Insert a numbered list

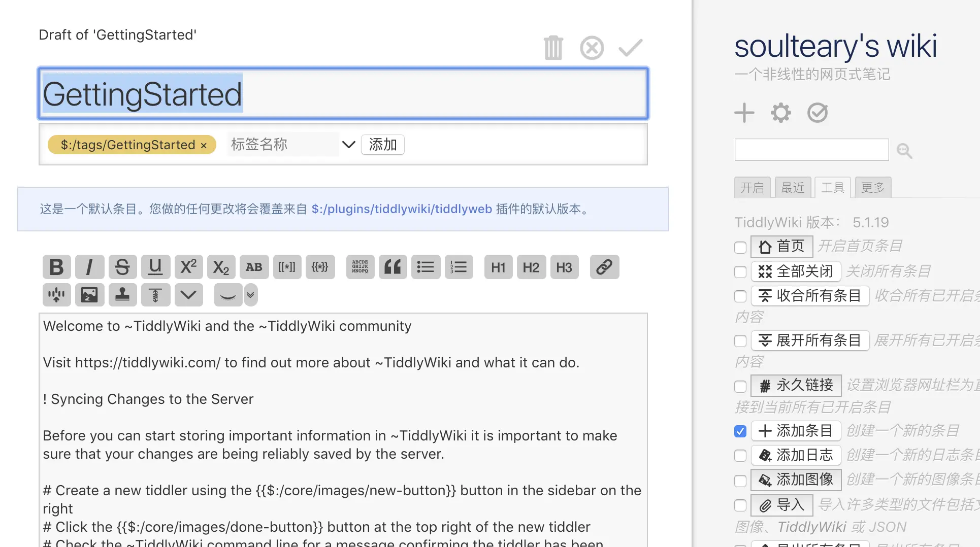[x=459, y=266]
